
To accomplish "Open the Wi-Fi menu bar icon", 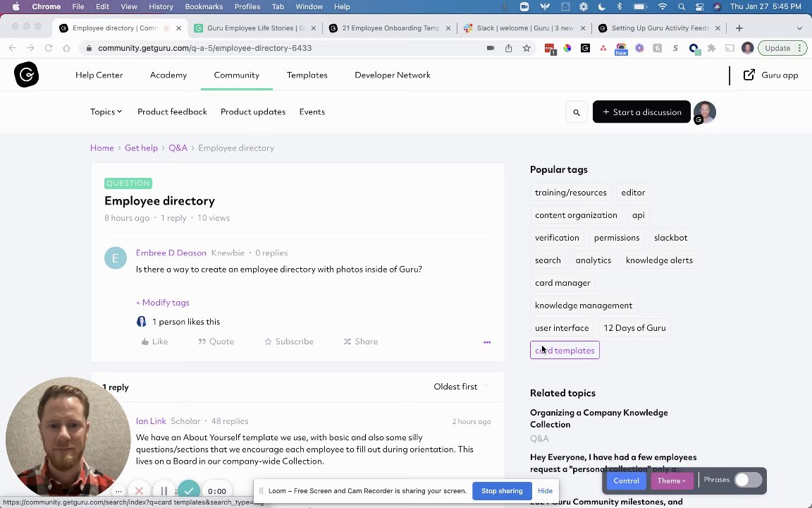I will 663,7.
